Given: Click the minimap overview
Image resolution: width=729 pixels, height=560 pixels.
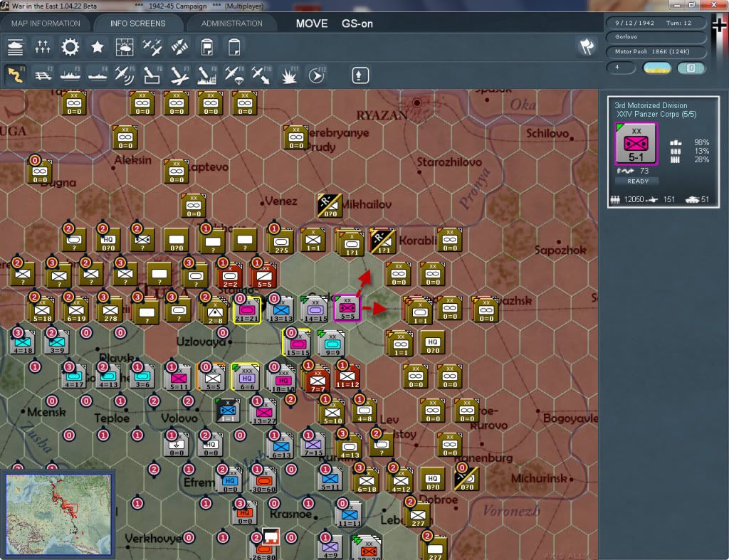Looking at the screenshot, I should tap(59, 514).
